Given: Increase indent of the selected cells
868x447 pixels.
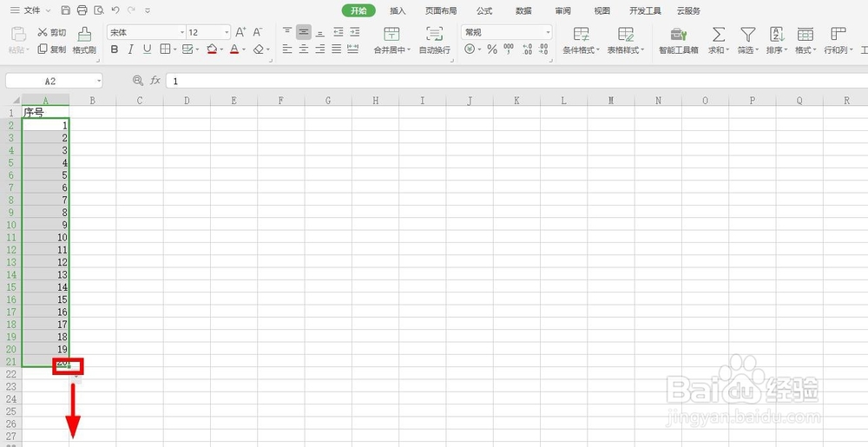Looking at the screenshot, I should click(355, 32).
